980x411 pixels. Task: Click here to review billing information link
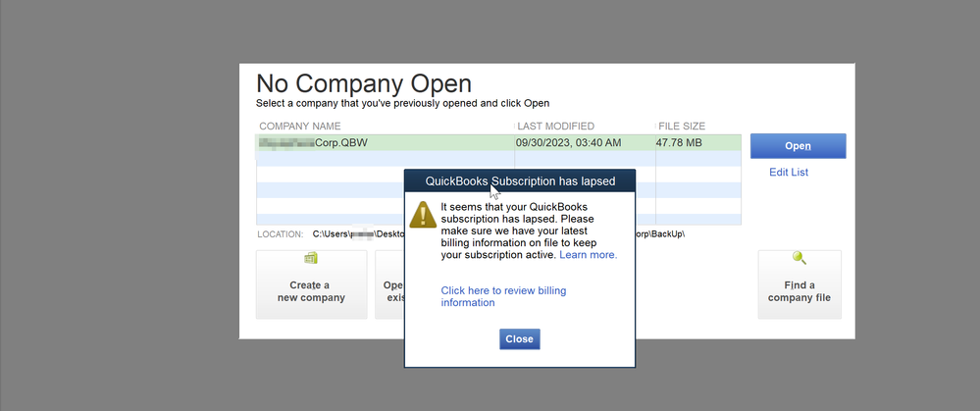click(x=504, y=296)
